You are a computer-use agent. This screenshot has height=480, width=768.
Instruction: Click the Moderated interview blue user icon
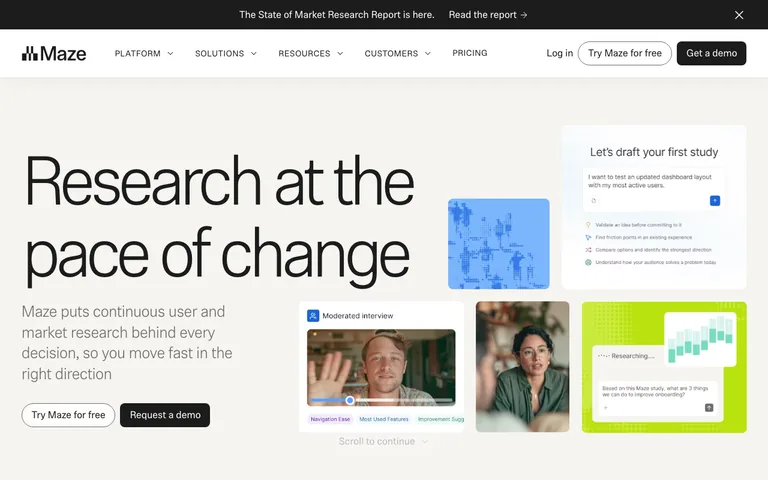coord(313,316)
